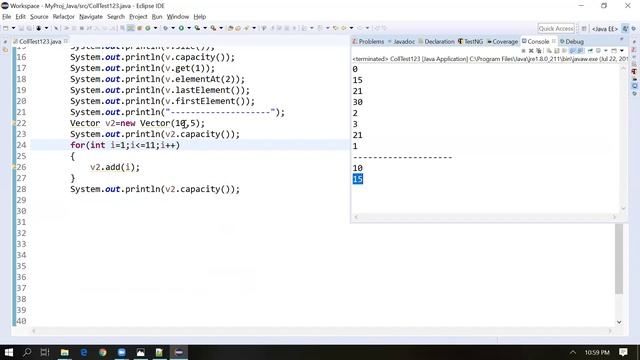The width and height of the screenshot is (640, 360).
Task: Click line number 30 in the gutter
Action: pyautogui.click(x=21, y=211)
